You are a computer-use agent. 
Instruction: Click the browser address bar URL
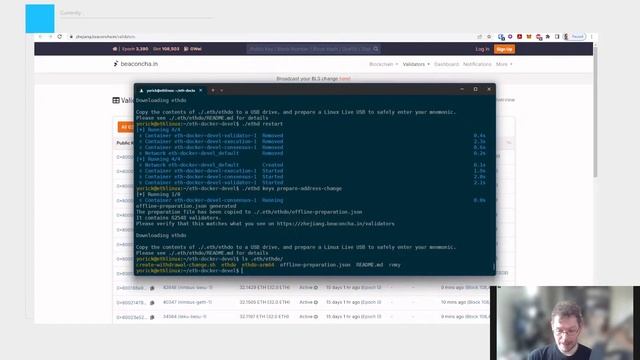click(x=105, y=36)
